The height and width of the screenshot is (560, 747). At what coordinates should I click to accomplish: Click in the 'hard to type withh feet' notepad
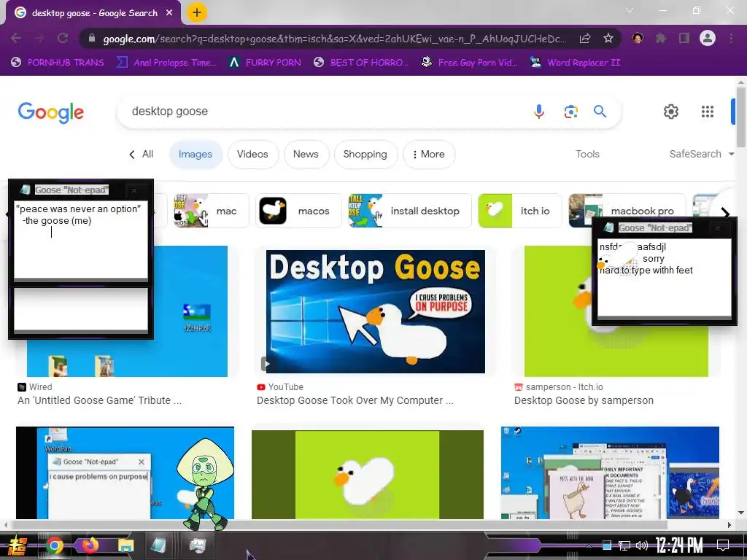(664, 278)
